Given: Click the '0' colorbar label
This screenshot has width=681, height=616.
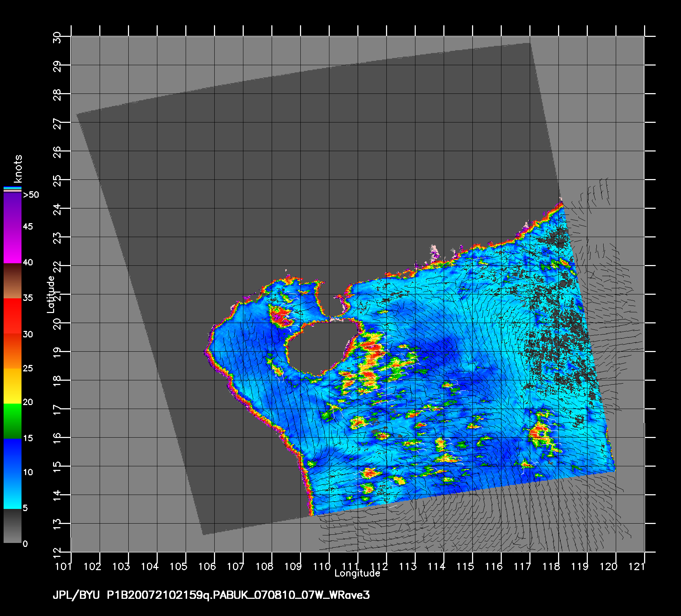Looking at the screenshot, I should [x=25, y=544].
